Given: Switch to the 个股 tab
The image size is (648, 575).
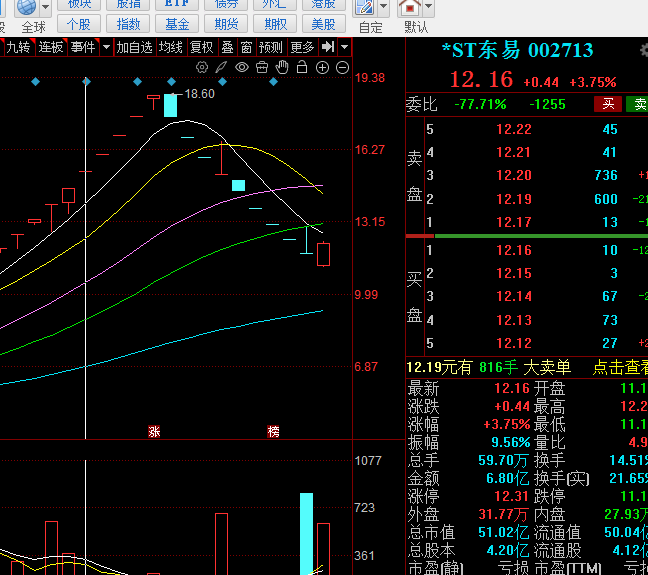Looking at the screenshot, I should point(79,24).
